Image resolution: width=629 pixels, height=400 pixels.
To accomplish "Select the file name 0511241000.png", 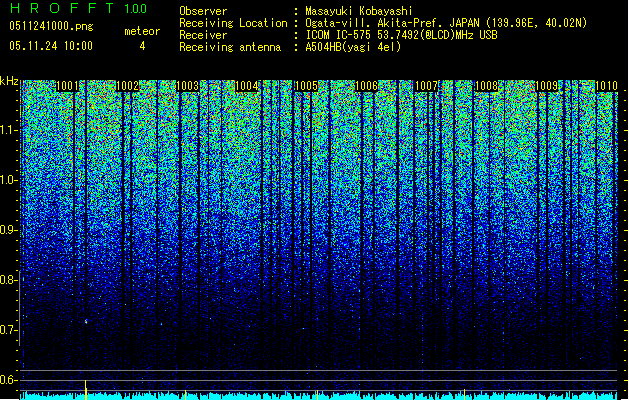I will [51, 26].
